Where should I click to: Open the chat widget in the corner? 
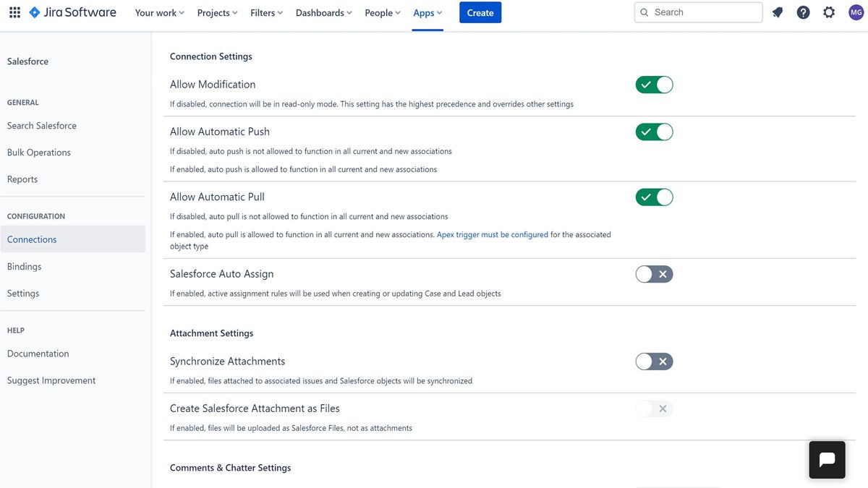point(827,459)
